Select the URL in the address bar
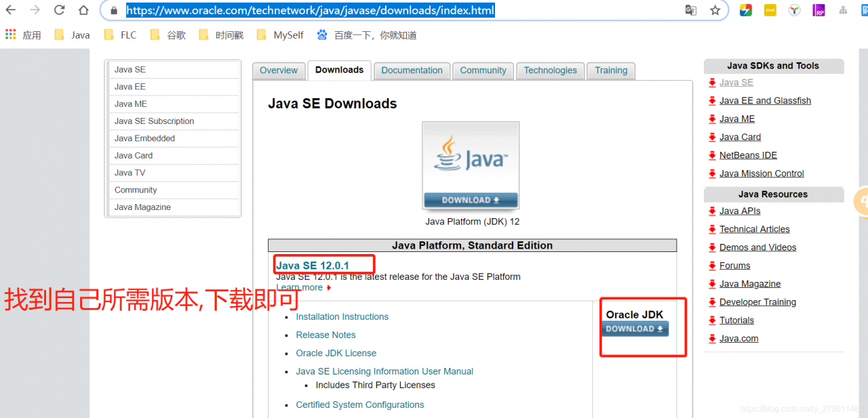Viewport: 868px width, 418px height. 311,11
